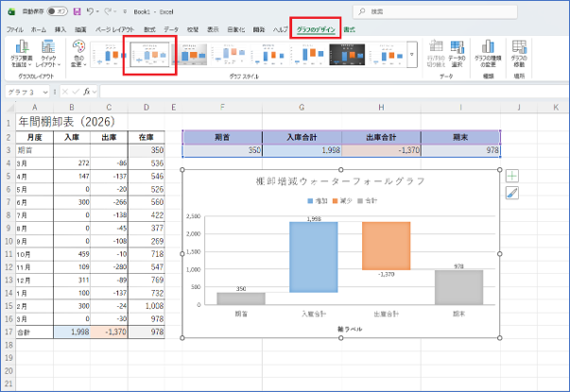Screen dimensions: 570x392
Task: Apply the dark black chart style thumbnail
Action: [347, 55]
